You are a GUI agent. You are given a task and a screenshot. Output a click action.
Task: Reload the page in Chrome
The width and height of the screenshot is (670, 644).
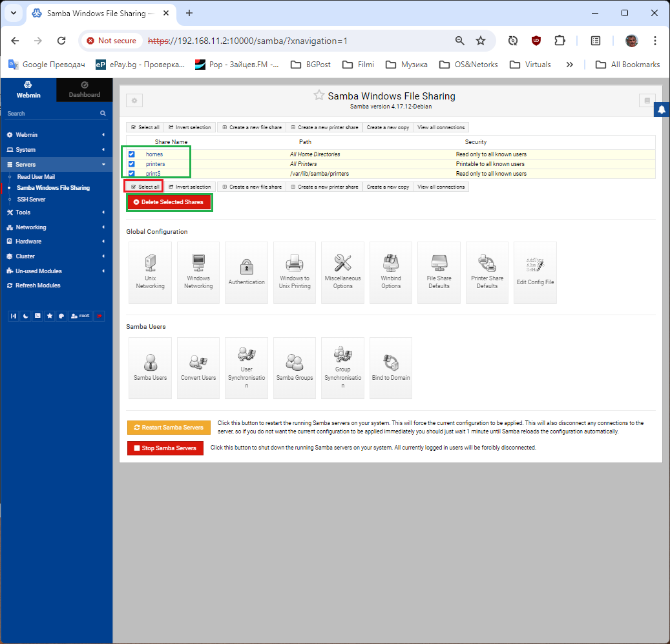pos(61,41)
